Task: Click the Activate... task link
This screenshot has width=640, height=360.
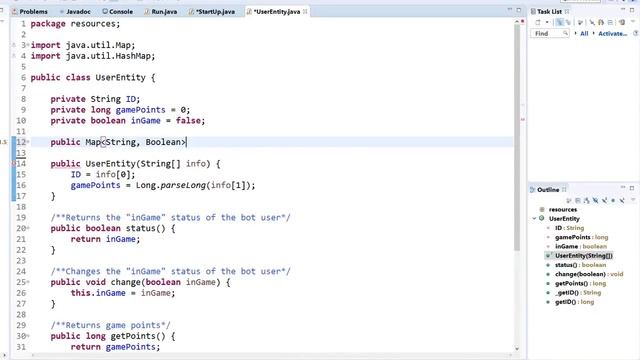Action: pos(613,33)
